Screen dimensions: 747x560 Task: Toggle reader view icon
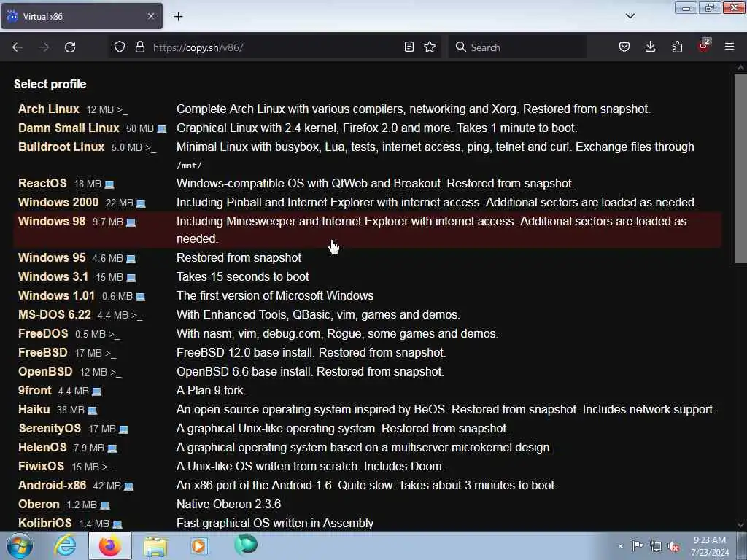click(x=409, y=47)
